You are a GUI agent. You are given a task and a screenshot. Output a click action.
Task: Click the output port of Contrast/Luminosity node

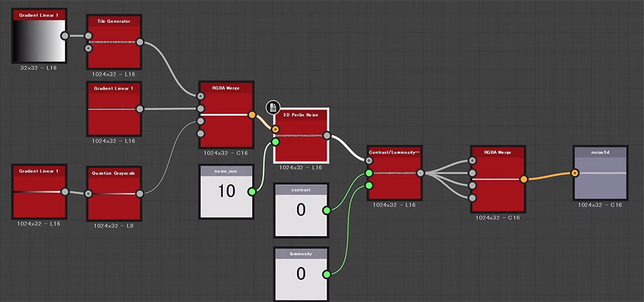420,173
